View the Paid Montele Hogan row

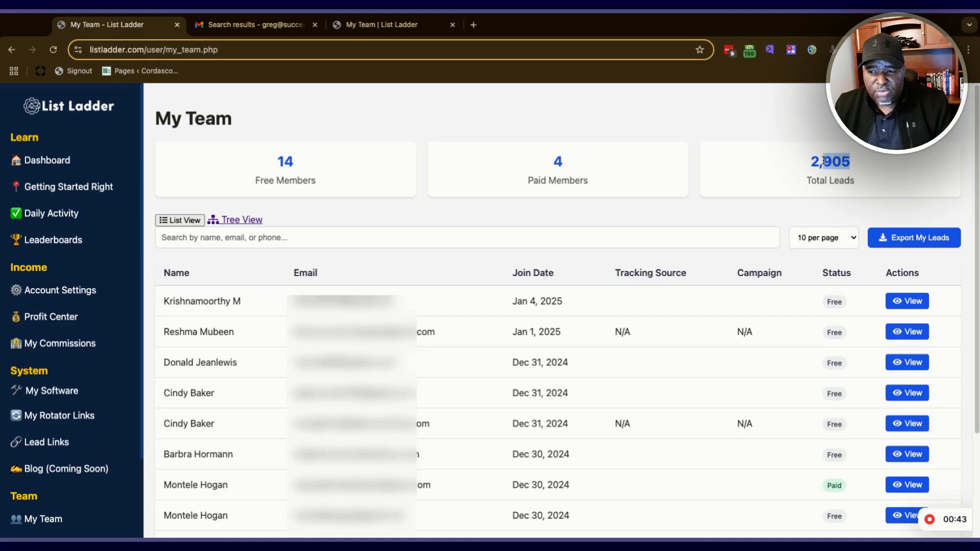click(907, 485)
